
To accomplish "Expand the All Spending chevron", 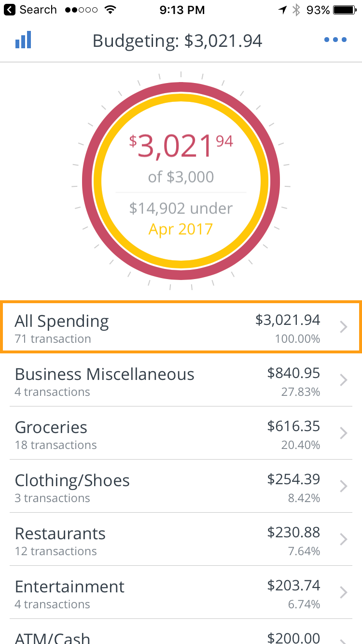I will coord(344,327).
